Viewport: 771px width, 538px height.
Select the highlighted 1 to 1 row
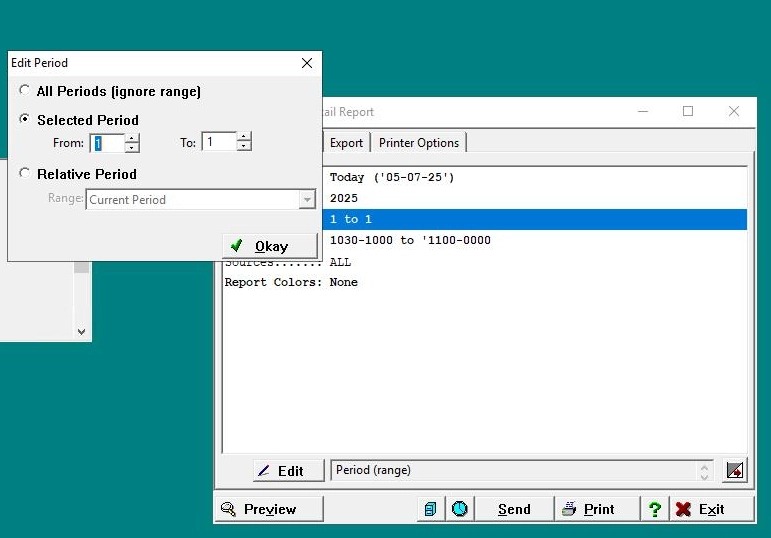click(535, 219)
